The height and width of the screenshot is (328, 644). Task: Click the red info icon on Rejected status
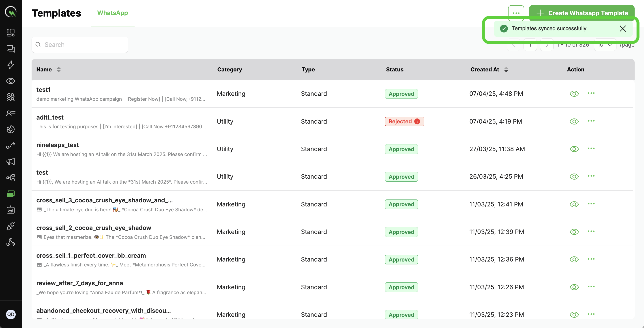click(x=417, y=122)
